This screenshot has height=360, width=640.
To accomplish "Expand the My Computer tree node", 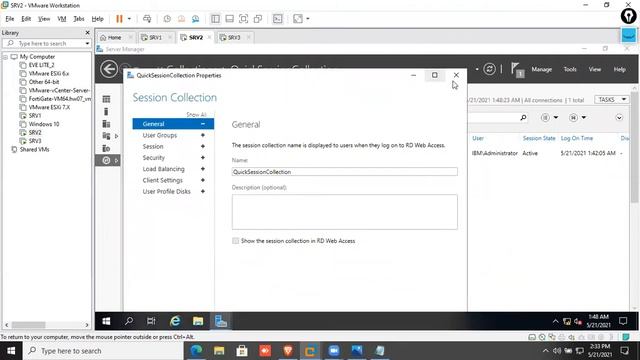I will [6, 57].
